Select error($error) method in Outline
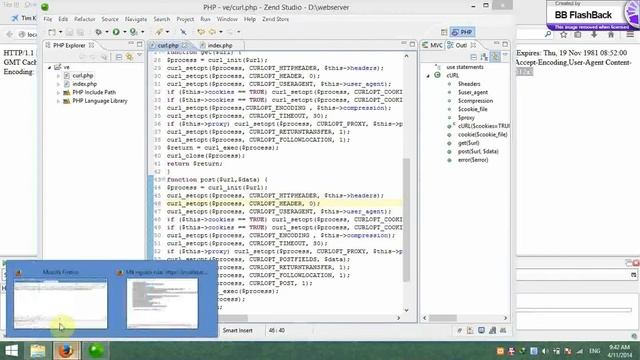This screenshot has width=640, height=360. coord(473,160)
